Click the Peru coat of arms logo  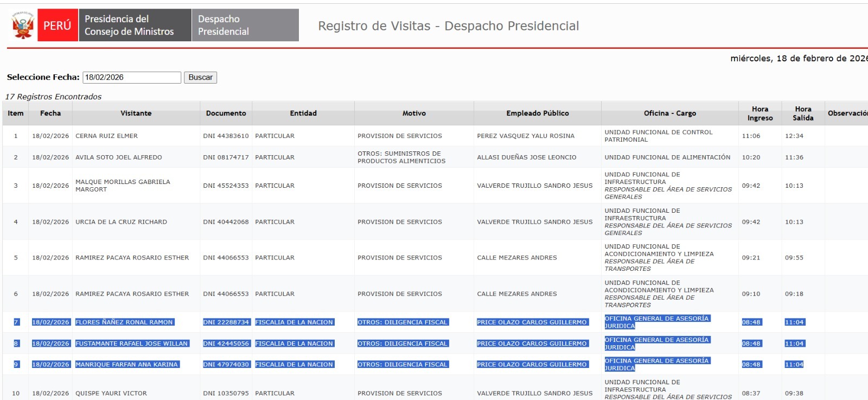point(23,26)
